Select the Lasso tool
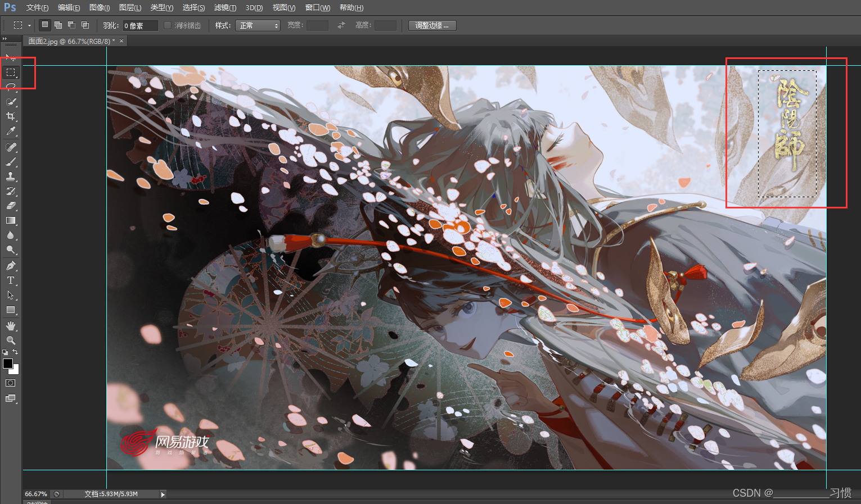 (11, 87)
